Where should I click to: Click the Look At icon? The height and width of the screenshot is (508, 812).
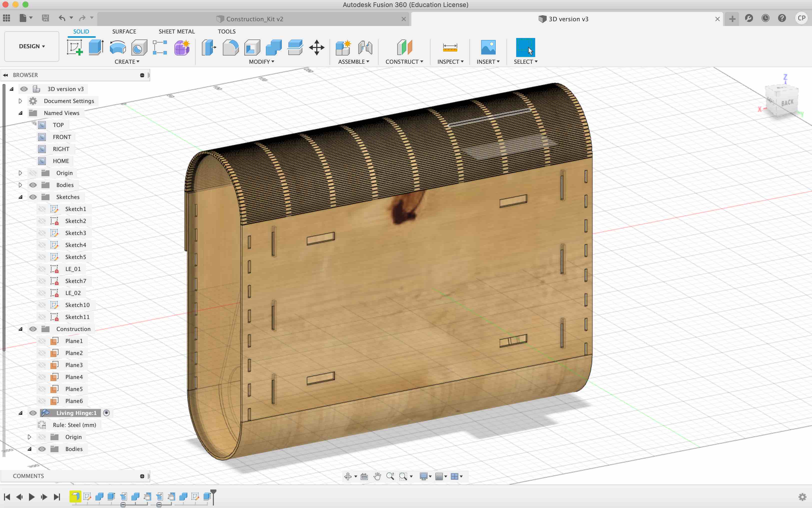(364, 476)
